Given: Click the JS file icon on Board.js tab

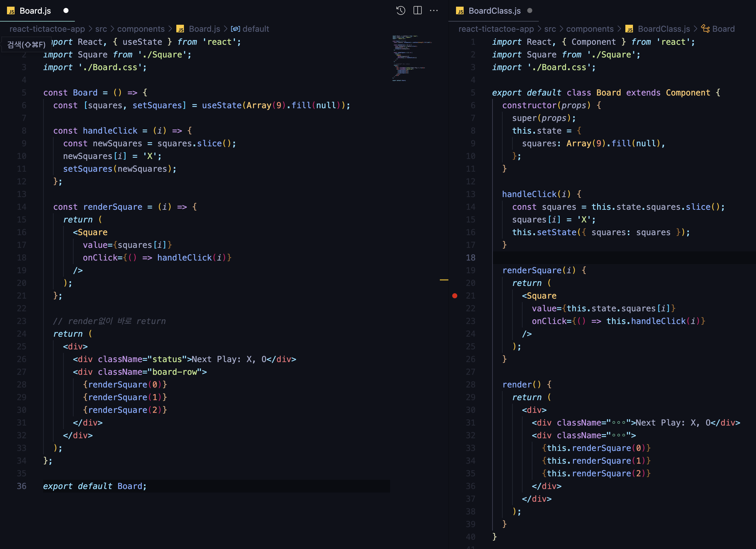Looking at the screenshot, I should [x=11, y=11].
